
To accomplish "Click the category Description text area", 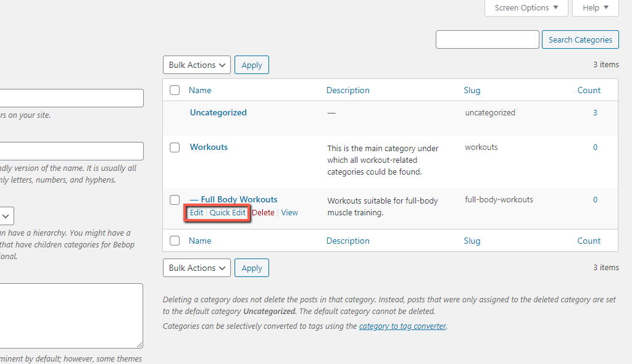I will (x=72, y=316).
